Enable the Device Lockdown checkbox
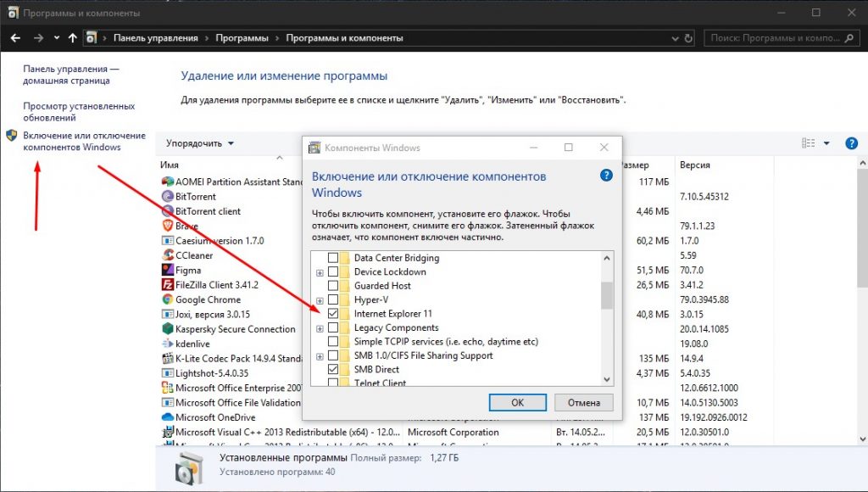Screen dimensions: 868x492 point(333,271)
